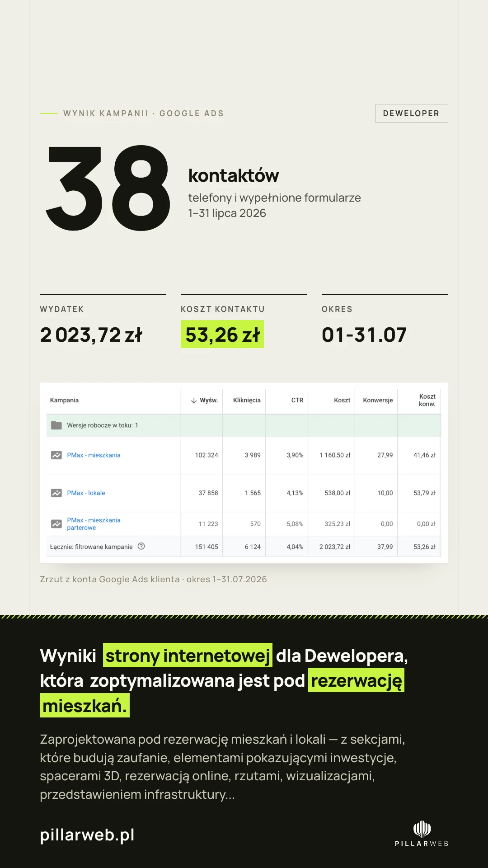Open the PMax - mieszkania parterowe link

tap(94, 524)
